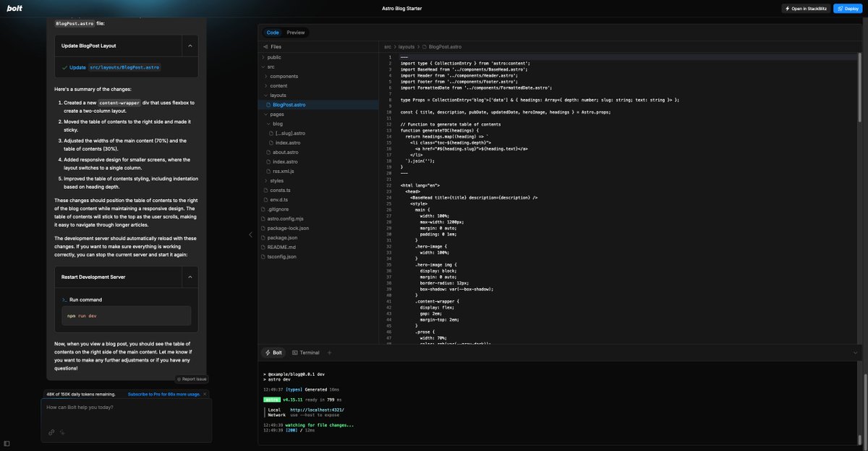
Task: Click the blue Deploy button
Action: tap(847, 9)
